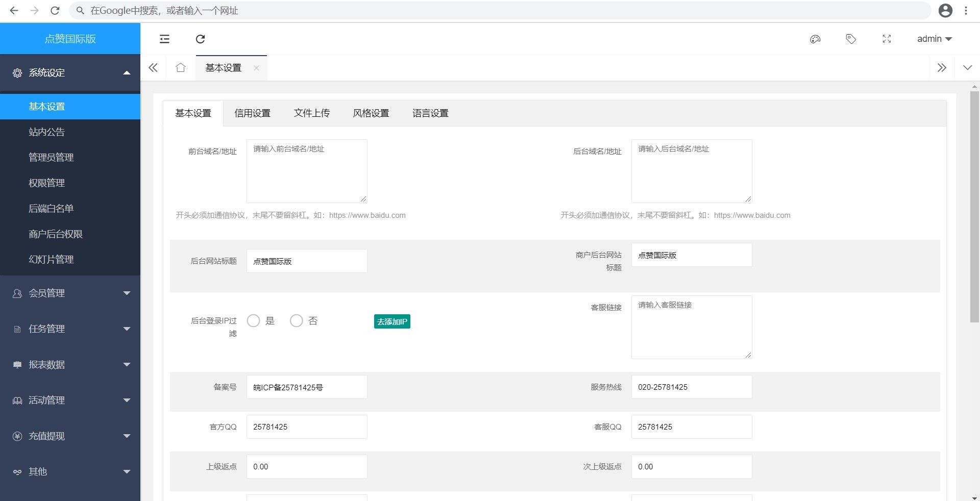Focus the 后台域名/地址 textarea

(x=692, y=171)
